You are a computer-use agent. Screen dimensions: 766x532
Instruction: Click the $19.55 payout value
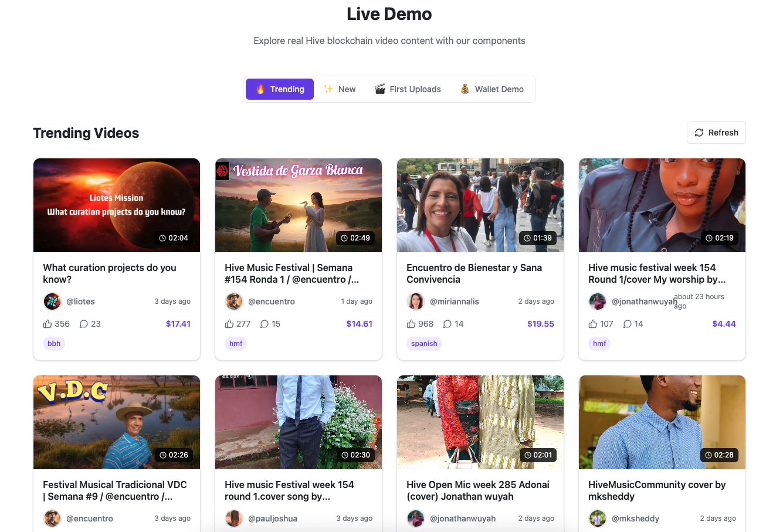(x=541, y=324)
